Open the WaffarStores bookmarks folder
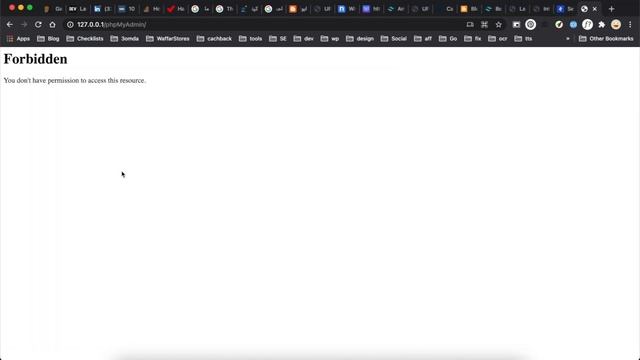 pos(168,39)
